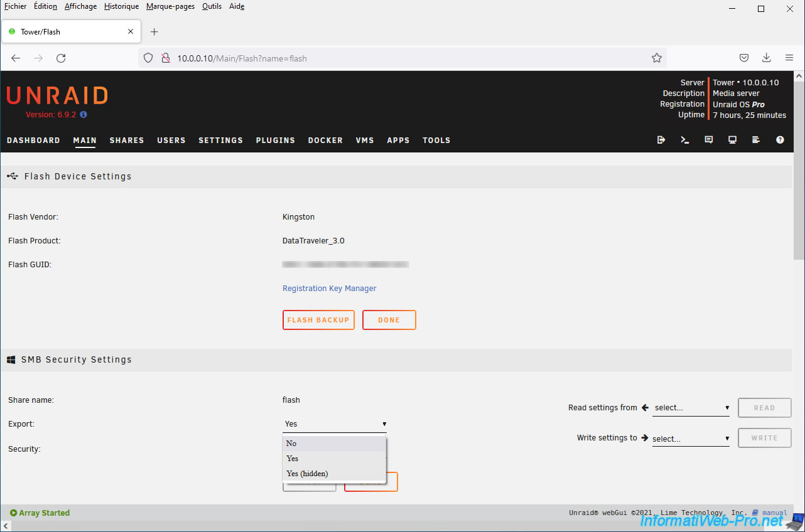Click the version info icon

coord(84,115)
